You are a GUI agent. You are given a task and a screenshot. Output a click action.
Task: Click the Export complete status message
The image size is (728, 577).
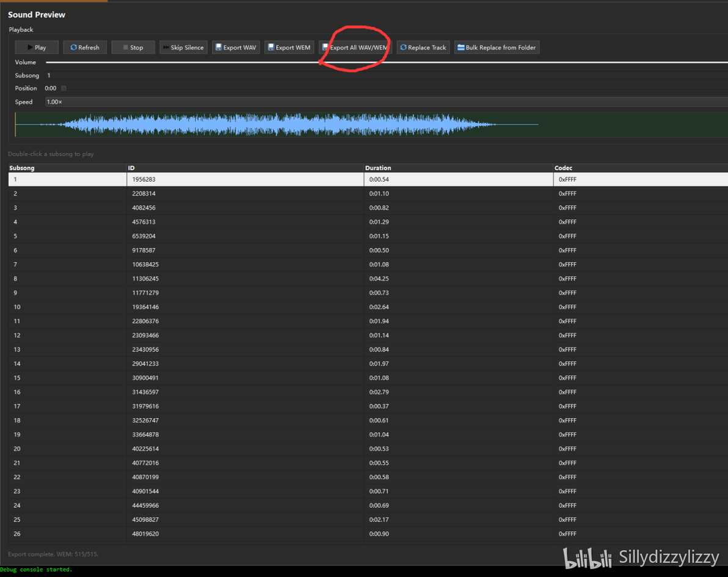[x=53, y=554]
